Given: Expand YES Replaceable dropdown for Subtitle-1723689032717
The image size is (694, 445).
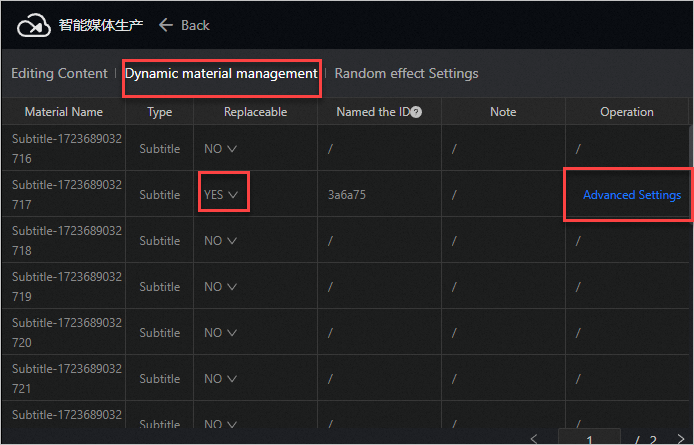Looking at the screenshot, I should pos(221,195).
